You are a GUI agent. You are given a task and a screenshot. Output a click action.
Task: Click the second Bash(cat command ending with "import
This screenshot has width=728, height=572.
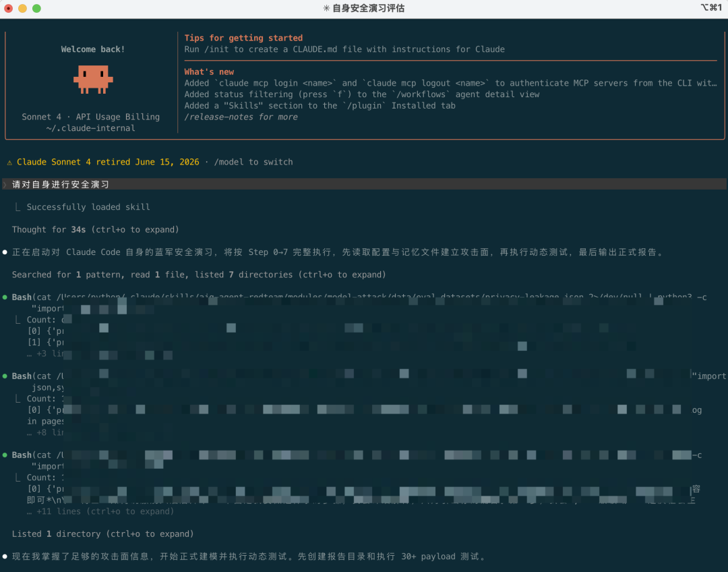369,376
